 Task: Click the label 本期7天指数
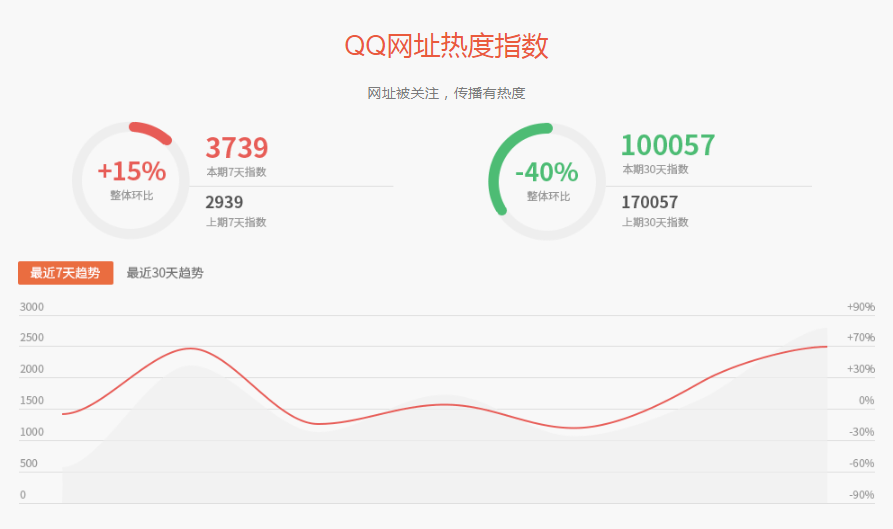[236, 172]
